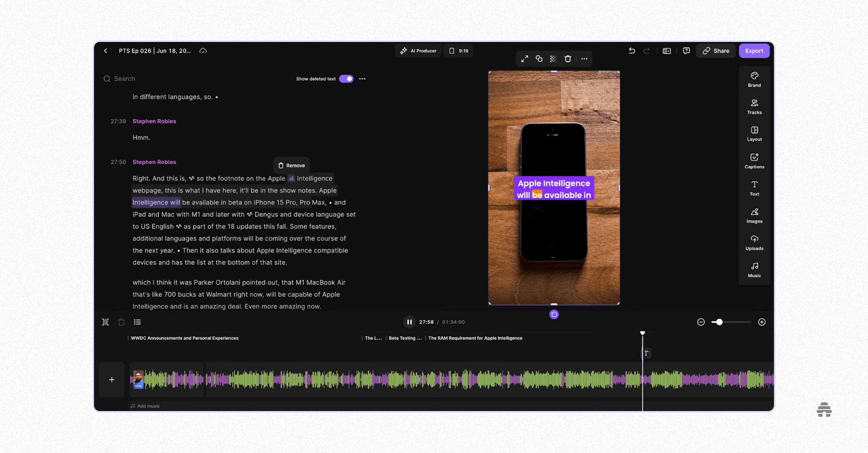This screenshot has height=453, width=868.
Task: Open the AI Producer panel
Action: point(418,51)
